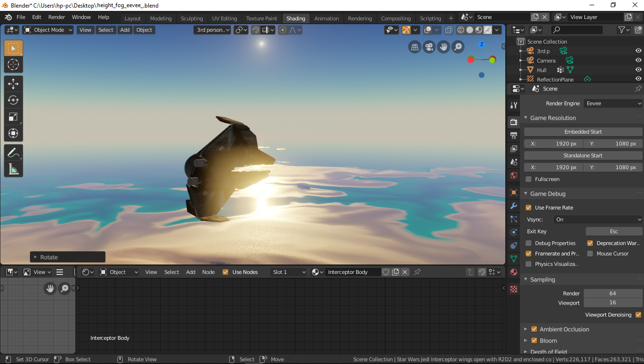Click the Embedded Start button
Screen dimensions: 644x364
pos(583,132)
